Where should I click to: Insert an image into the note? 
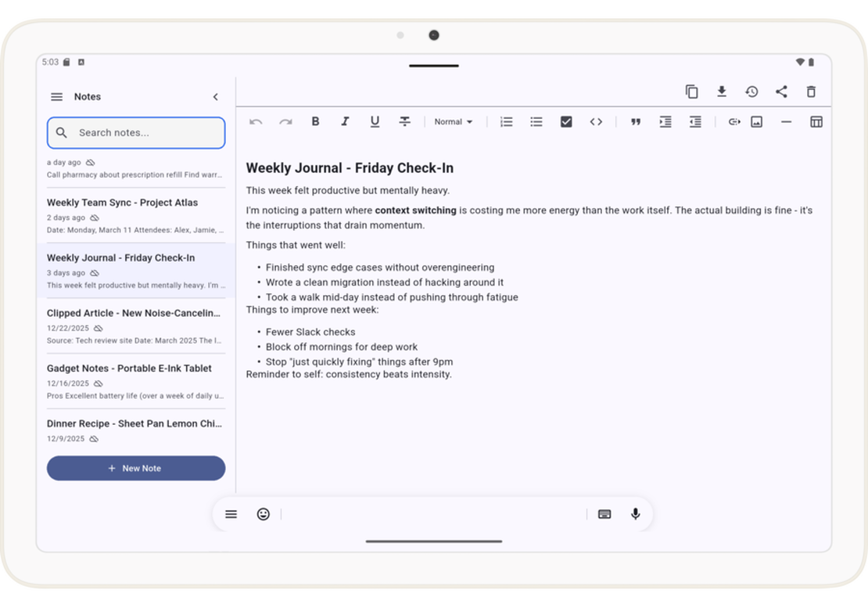pyautogui.click(x=756, y=121)
